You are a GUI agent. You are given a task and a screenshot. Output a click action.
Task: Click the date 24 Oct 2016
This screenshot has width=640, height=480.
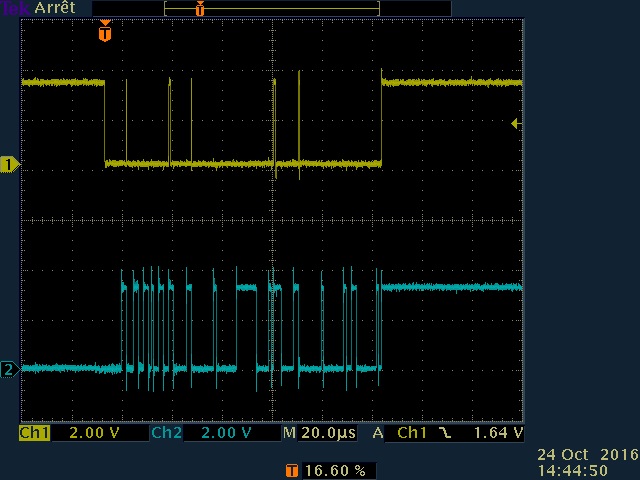(588, 455)
